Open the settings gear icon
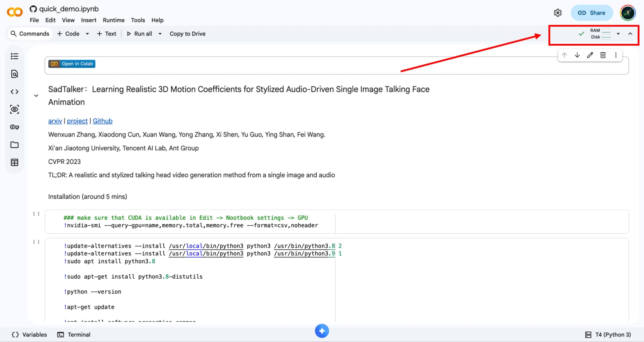The image size is (644, 342). pyautogui.click(x=557, y=13)
